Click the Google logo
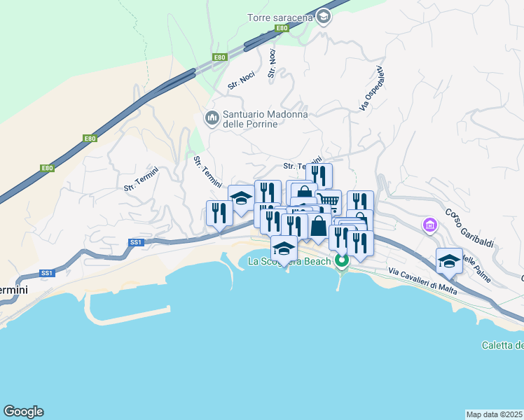 [x=23, y=412]
